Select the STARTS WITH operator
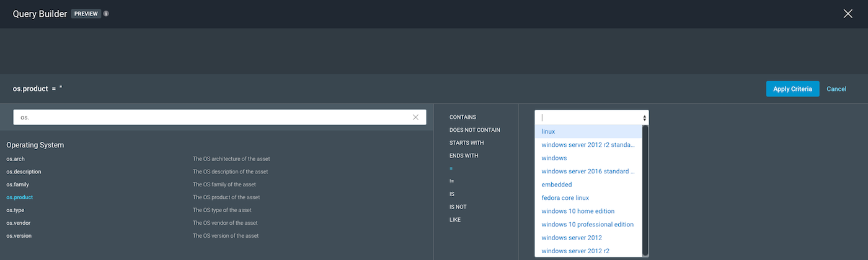The image size is (868, 260). point(466,143)
